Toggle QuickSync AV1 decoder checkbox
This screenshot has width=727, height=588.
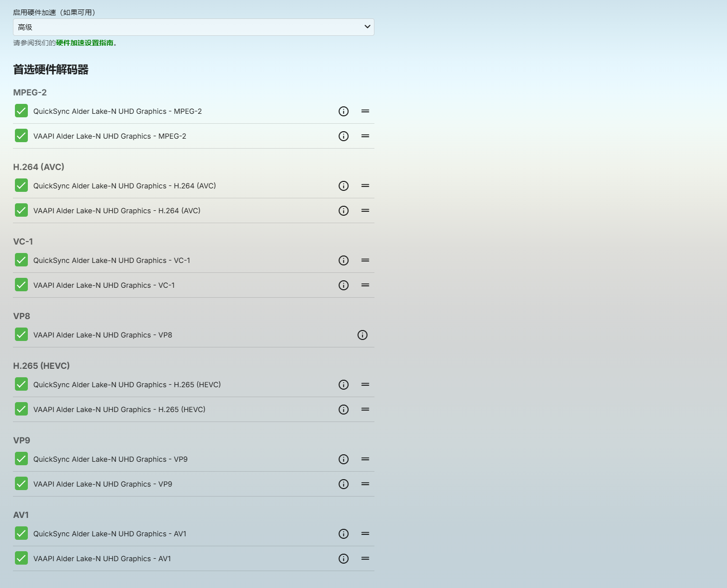tap(21, 533)
